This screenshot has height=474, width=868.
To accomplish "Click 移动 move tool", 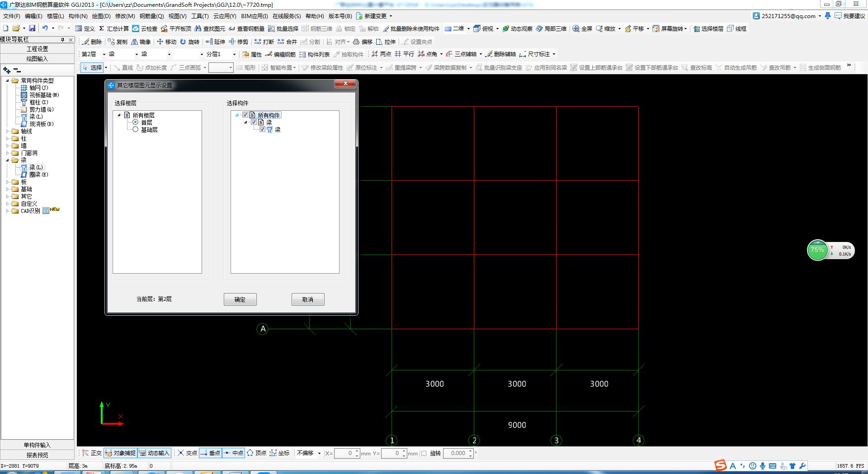I will point(166,42).
